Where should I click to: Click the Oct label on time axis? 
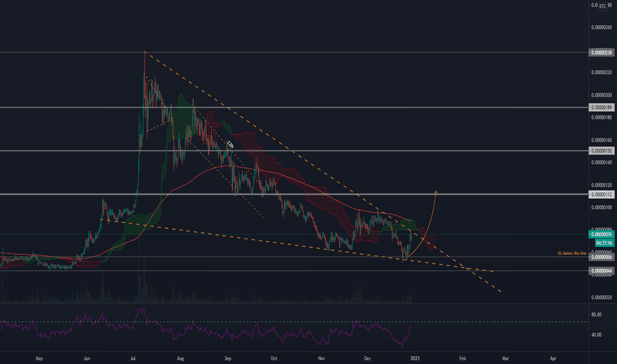(274, 359)
